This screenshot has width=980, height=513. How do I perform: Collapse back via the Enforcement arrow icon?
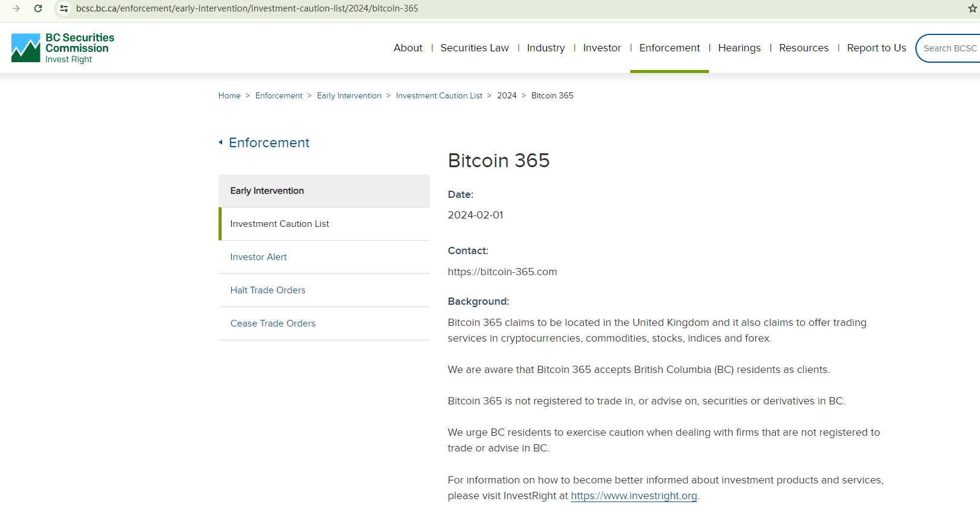click(x=220, y=142)
